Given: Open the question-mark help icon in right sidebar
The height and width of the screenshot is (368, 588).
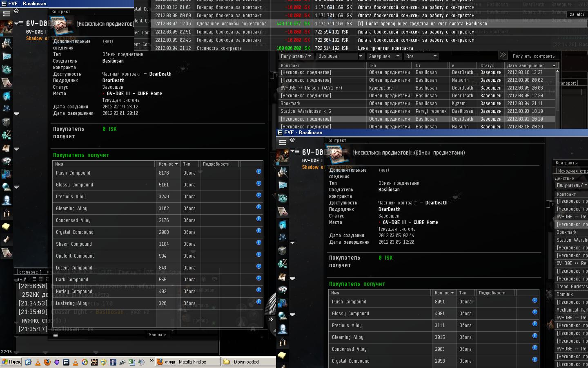Looking at the screenshot, I should (283, 303).
